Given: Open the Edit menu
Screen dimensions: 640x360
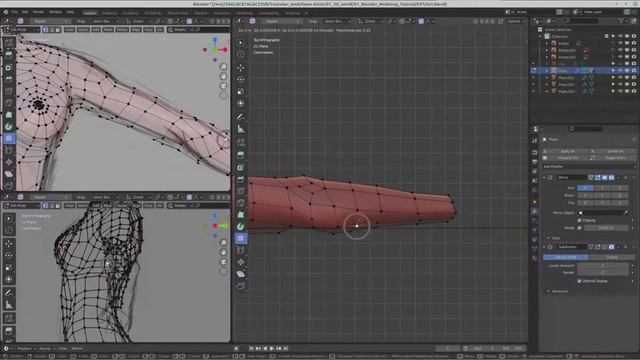Looking at the screenshot, I should (25, 12).
